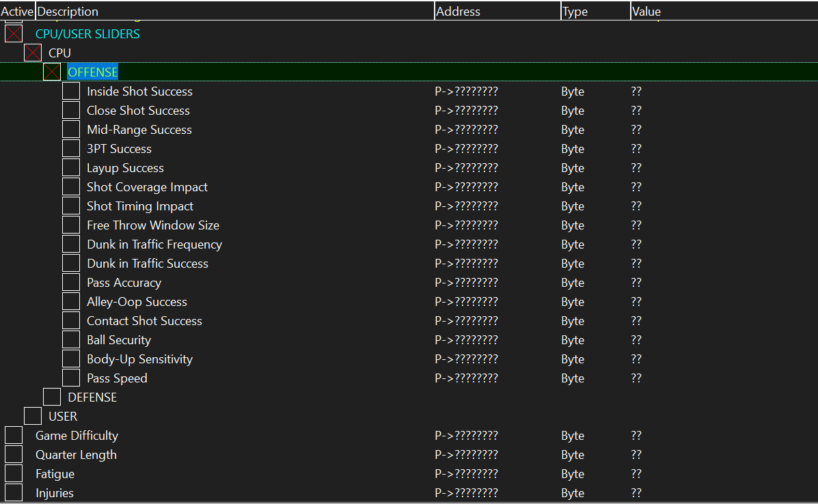Select the DEFENSE tree label
This screenshot has width=818, height=504.
pyautogui.click(x=92, y=397)
